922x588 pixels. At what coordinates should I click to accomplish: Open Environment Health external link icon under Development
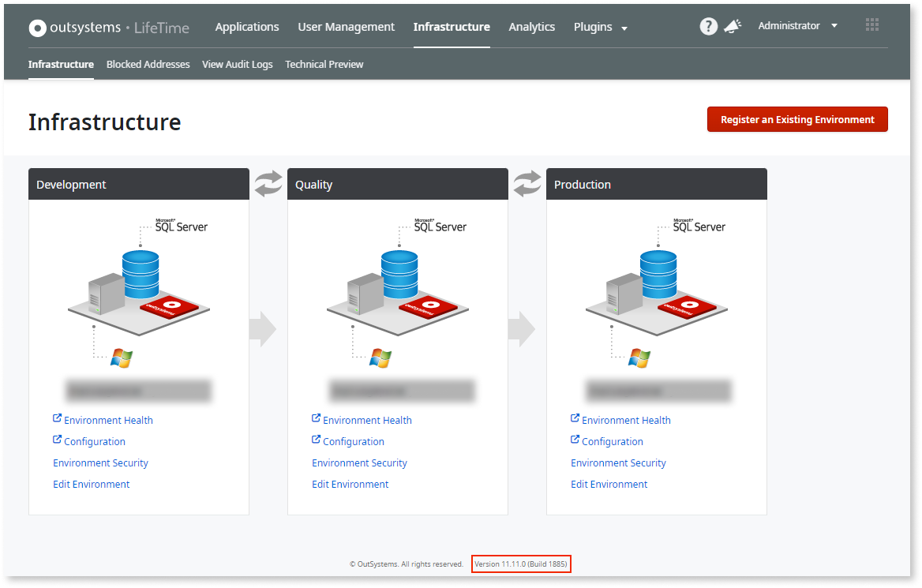click(56, 419)
